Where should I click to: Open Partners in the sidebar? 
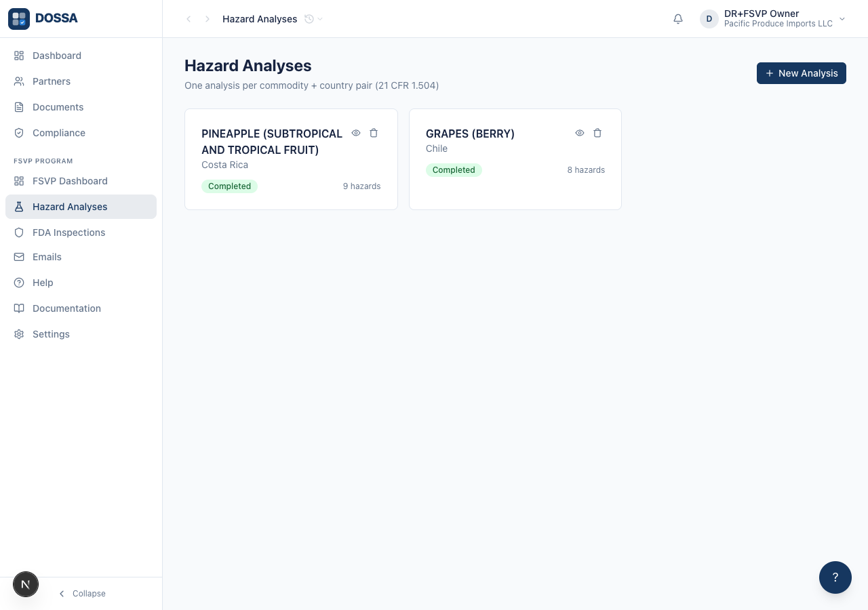click(81, 81)
